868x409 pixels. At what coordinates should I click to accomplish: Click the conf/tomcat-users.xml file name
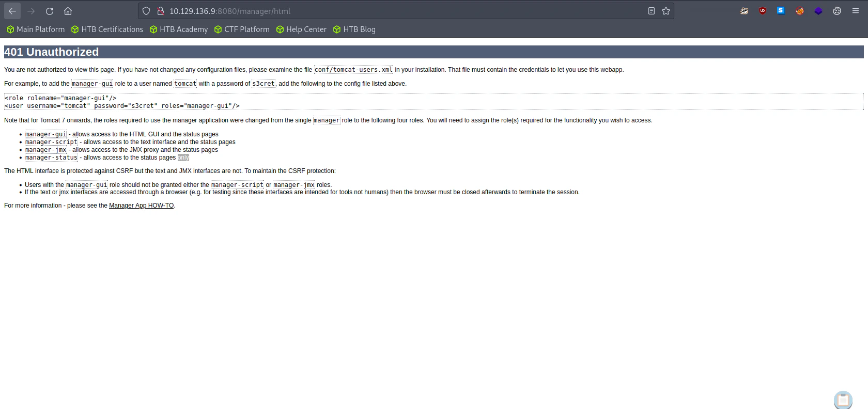pos(353,70)
